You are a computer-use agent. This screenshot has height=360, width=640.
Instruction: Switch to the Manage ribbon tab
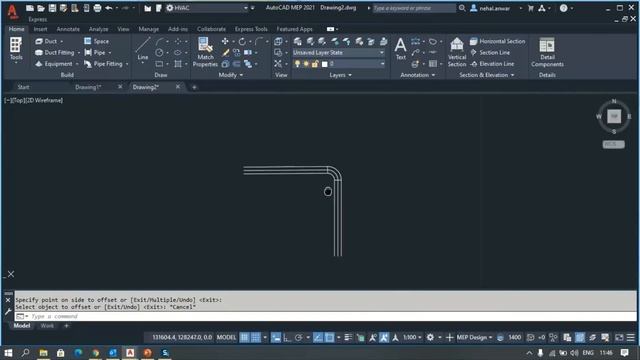coord(149,29)
